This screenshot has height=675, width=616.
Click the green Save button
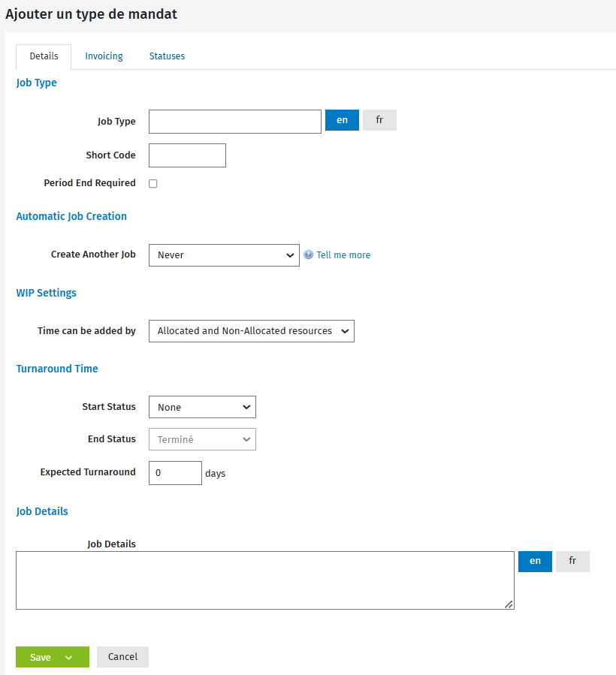pyautogui.click(x=40, y=657)
